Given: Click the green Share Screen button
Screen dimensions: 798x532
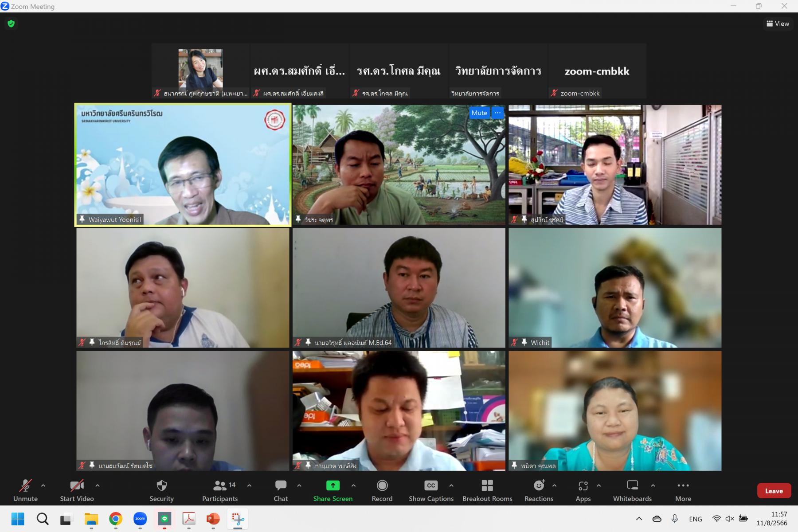Looking at the screenshot, I should [333, 491].
